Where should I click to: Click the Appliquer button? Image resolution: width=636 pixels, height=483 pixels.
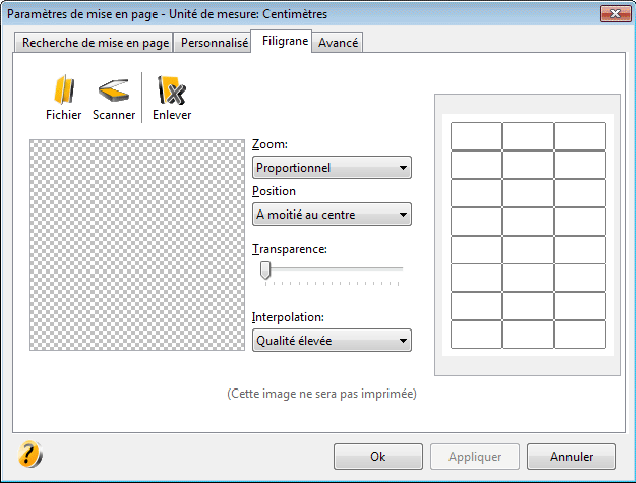coord(475,457)
